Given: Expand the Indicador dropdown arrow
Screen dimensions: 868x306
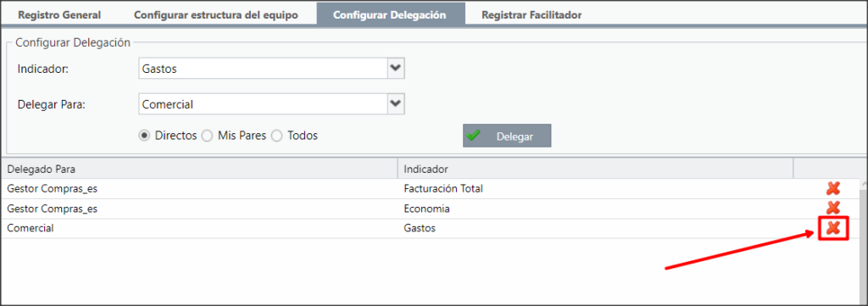Looking at the screenshot, I should [x=395, y=68].
